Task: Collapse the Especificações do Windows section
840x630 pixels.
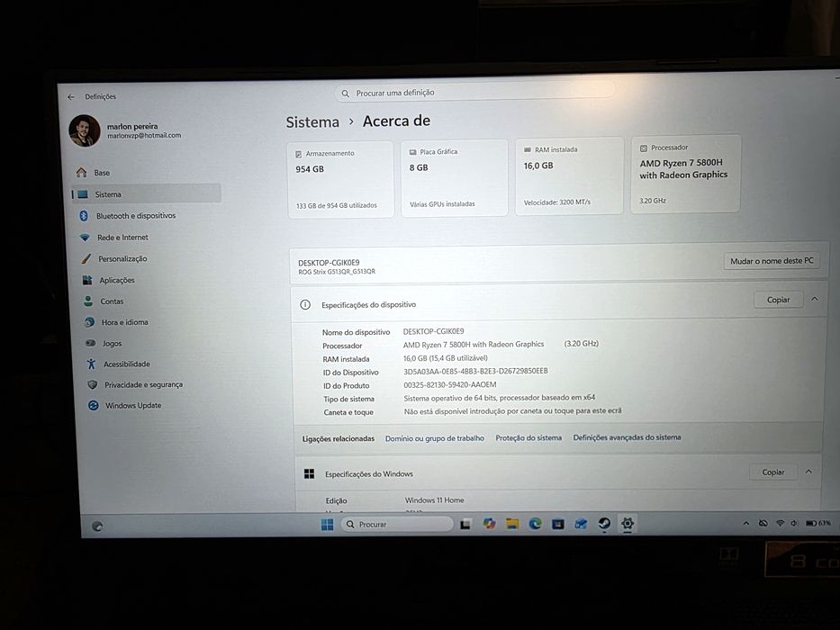Action: coord(808,472)
